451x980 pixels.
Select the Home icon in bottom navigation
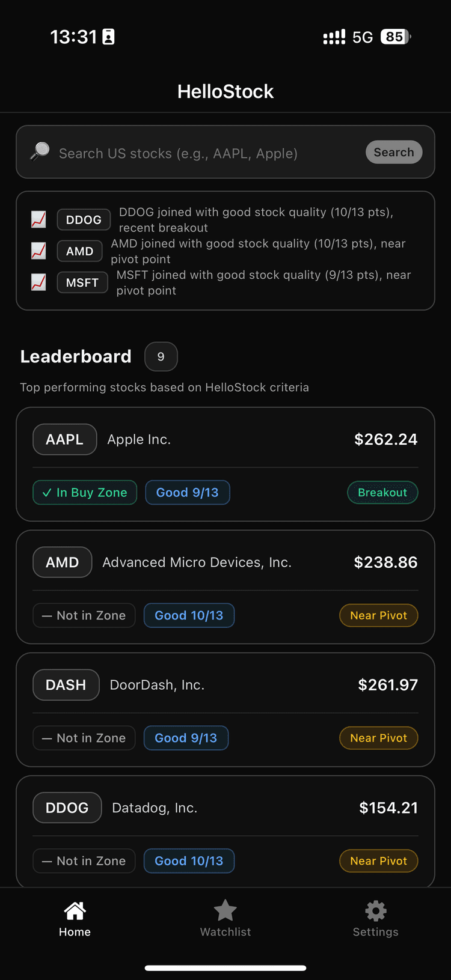75,910
